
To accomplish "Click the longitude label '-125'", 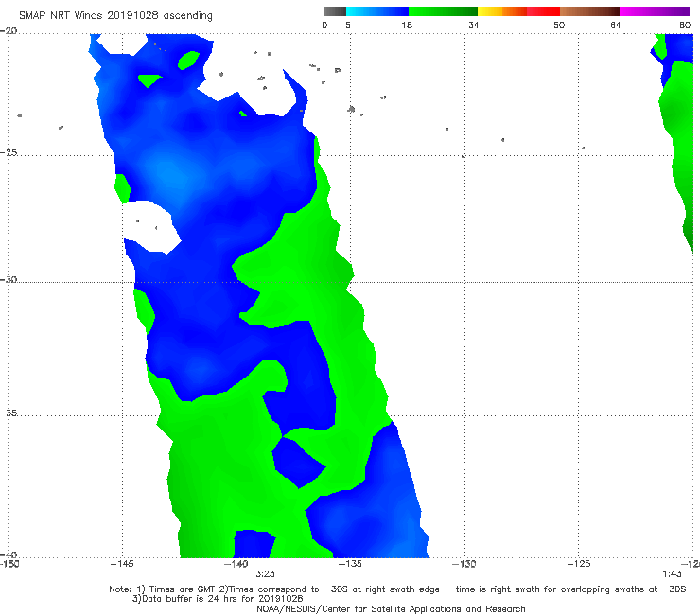I will pos(579,564).
